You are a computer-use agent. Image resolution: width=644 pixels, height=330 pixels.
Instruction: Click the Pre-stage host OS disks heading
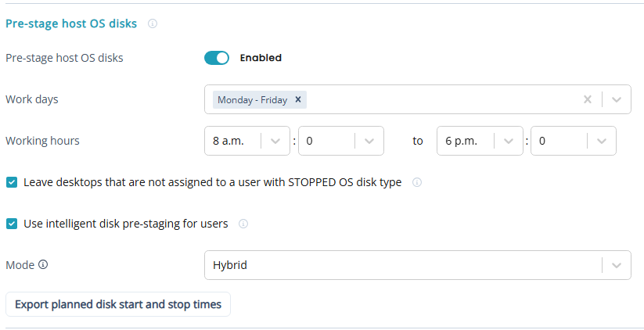71,23
